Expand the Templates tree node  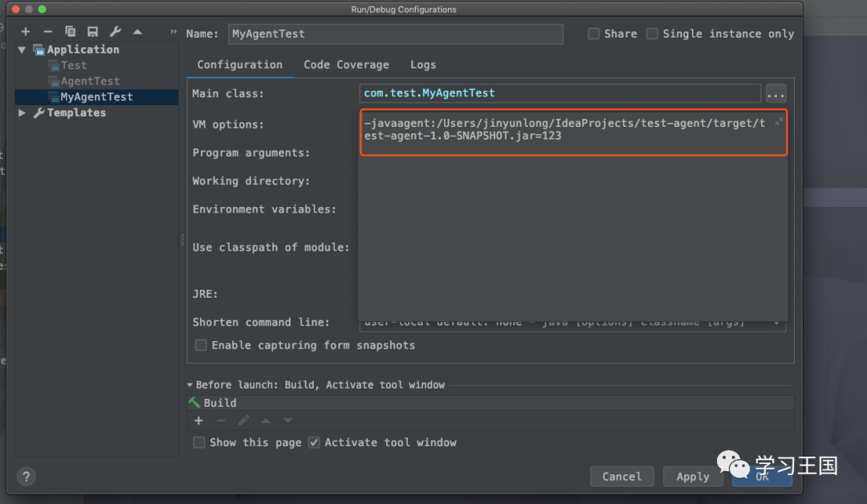click(x=22, y=113)
